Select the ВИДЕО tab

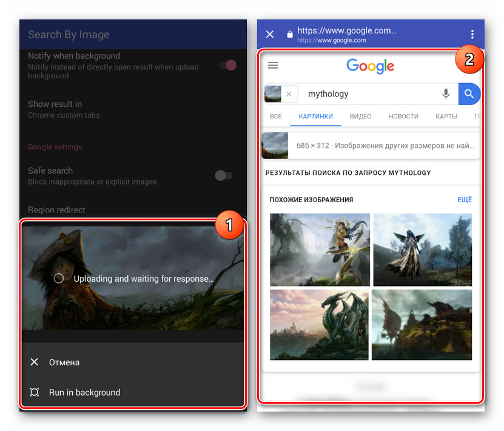point(361,116)
